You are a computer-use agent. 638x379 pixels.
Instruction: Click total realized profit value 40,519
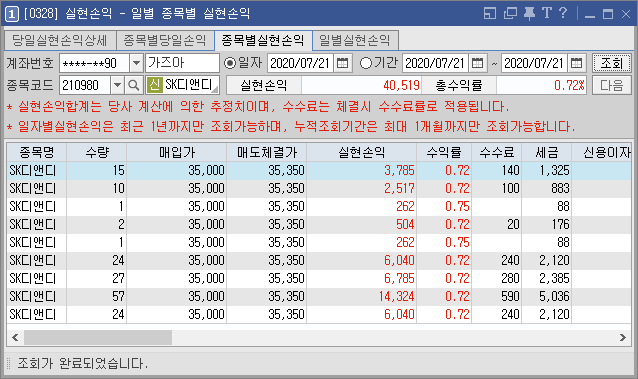pyautogui.click(x=361, y=85)
